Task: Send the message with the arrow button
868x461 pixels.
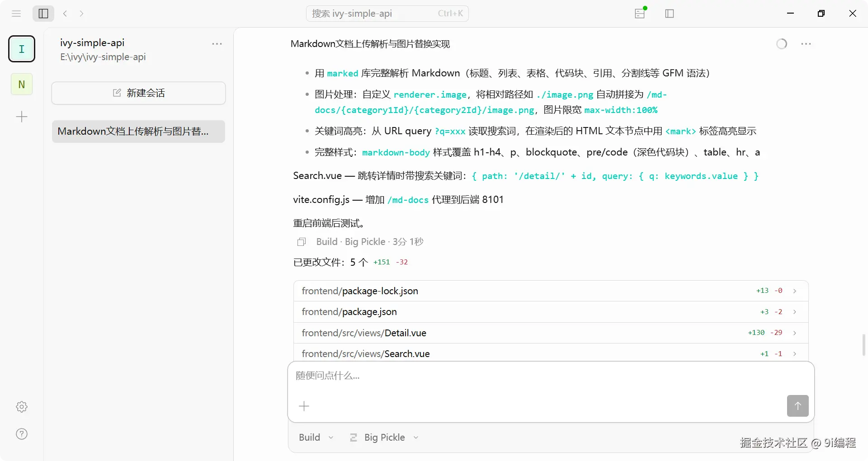Action: click(797, 406)
